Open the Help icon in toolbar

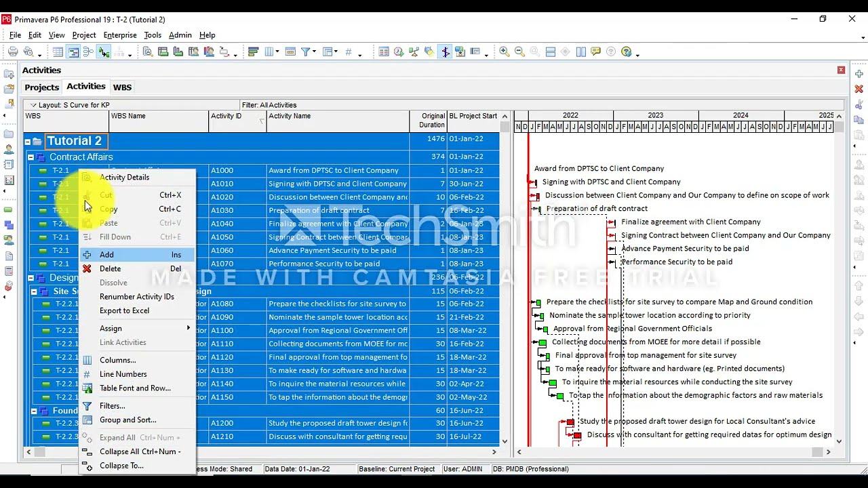(627, 52)
